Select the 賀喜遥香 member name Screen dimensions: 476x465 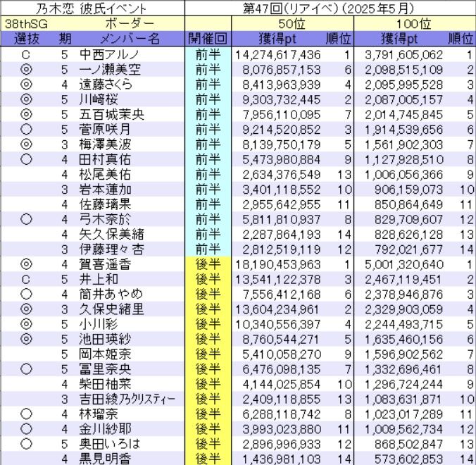click(105, 264)
